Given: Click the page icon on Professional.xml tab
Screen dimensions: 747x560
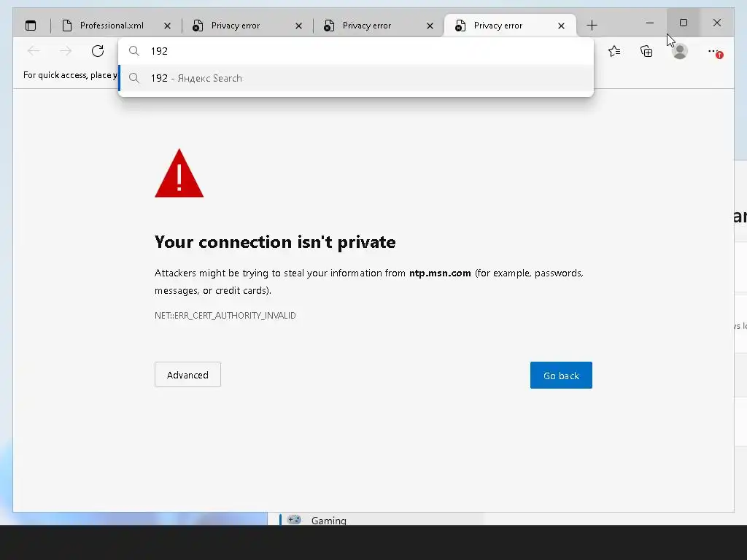Looking at the screenshot, I should coord(67,26).
